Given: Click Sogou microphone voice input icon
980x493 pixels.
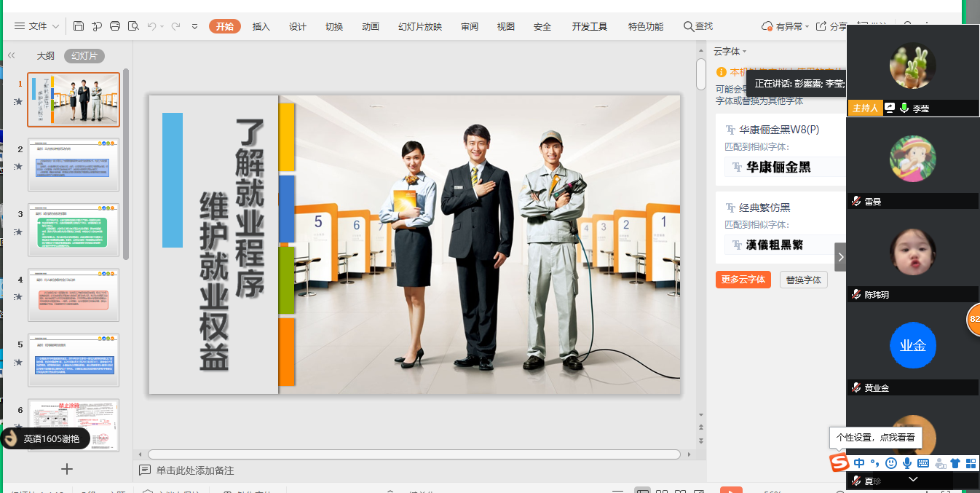Looking at the screenshot, I should click(x=907, y=463).
